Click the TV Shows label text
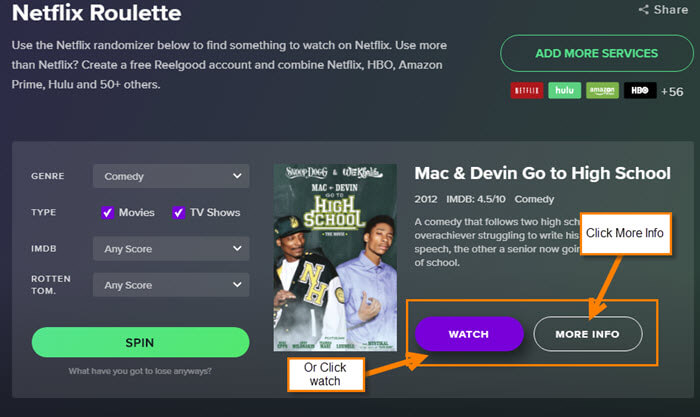 click(215, 213)
